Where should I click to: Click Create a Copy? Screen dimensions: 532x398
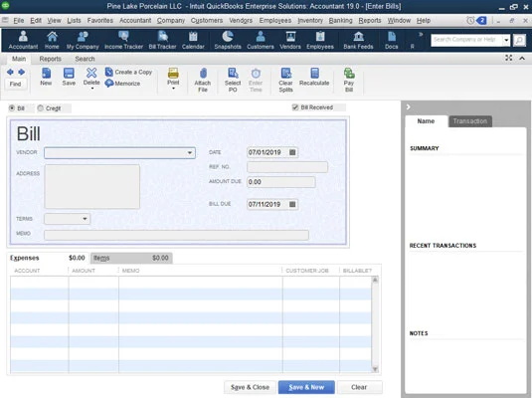tap(129, 72)
